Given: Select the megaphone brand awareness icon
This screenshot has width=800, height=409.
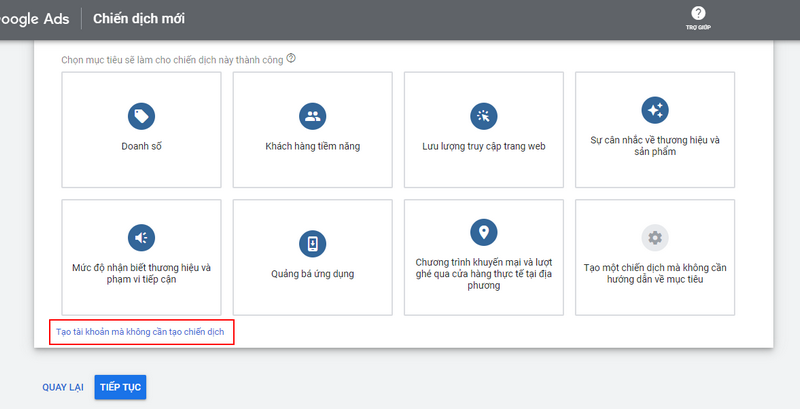Looking at the screenshot, I should pyautogui.click(x=141, y=237).
